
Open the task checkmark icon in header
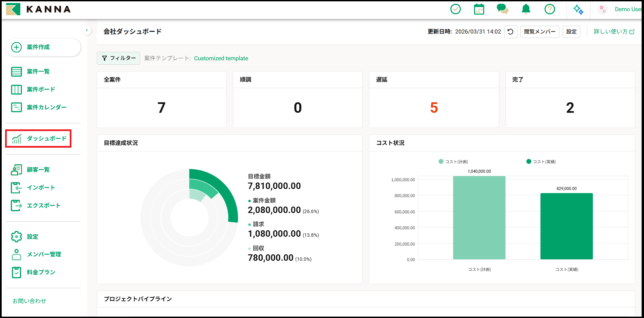(455, 9)
